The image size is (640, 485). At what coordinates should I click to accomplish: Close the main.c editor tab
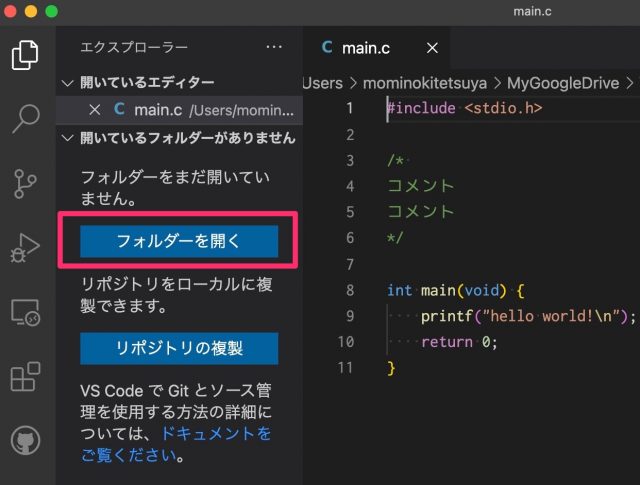pos(432,48)
